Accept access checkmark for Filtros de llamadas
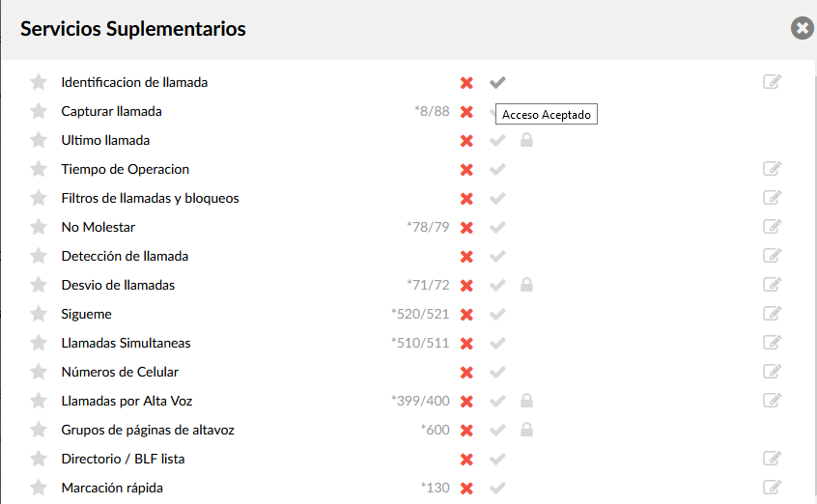The image size is (817, 504). [x=497, y=198]
